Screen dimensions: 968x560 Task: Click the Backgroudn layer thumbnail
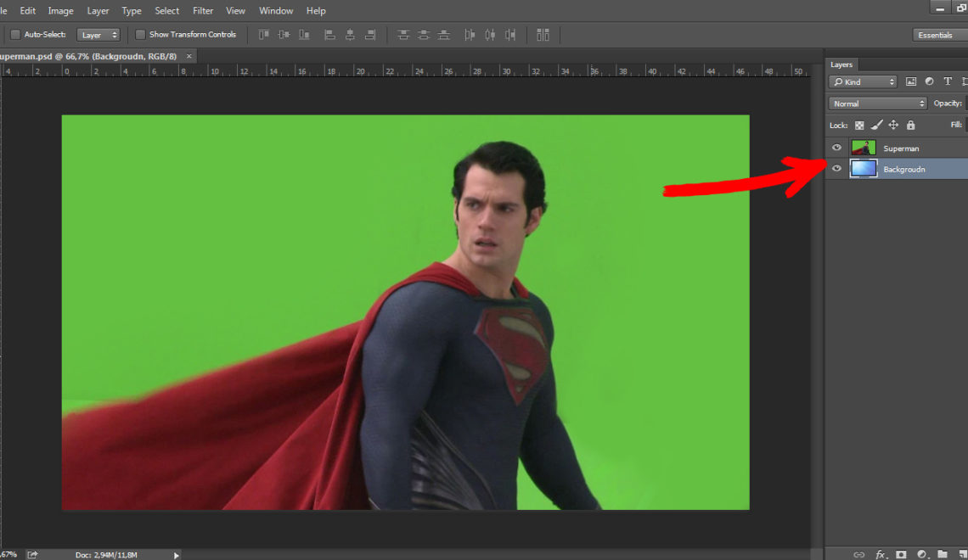tap(863, 168)
